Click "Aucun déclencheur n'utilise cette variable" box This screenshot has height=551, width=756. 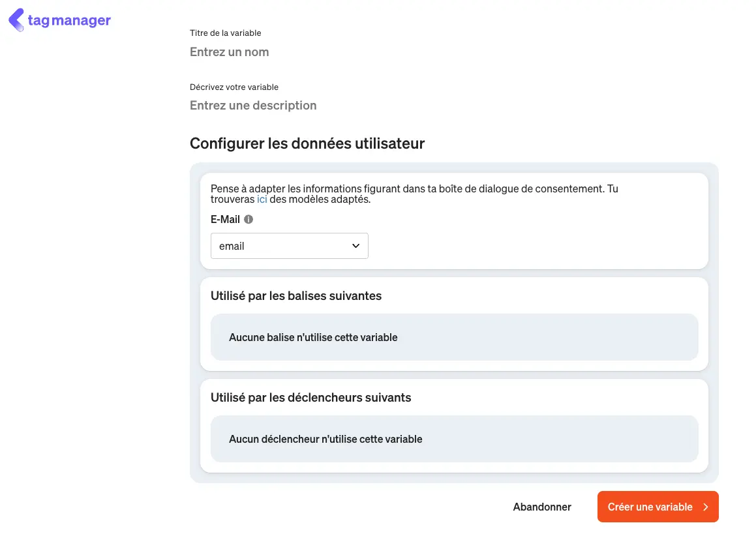pos(454,439)
